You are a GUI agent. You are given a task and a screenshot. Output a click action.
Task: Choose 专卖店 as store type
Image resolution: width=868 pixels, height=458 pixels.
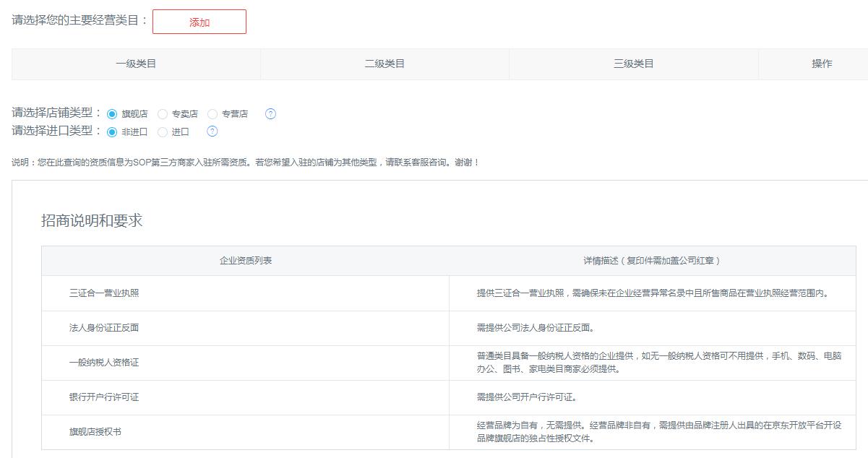pyautogui.click(x=163, y=114)
